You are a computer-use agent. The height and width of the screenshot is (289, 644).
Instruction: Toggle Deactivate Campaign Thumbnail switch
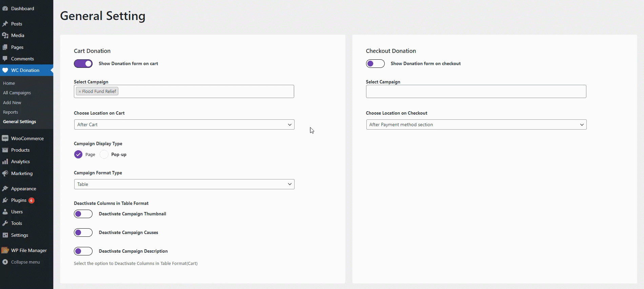[x=83, y=214]
